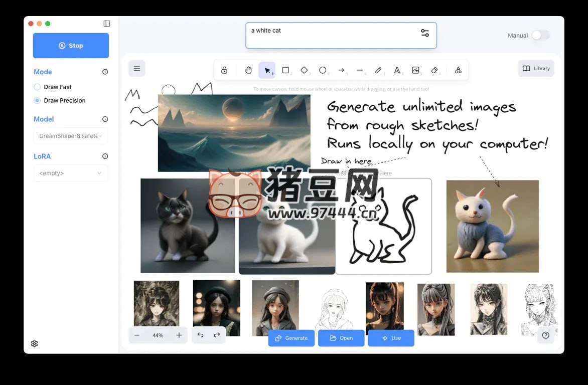Toggle the canvas lock tool

tap(224, 70)
